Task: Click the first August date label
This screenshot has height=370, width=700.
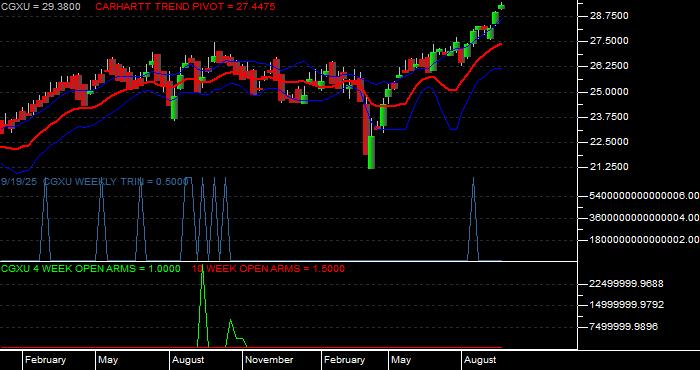Action: pyautogui.click(x=188, y=360)
